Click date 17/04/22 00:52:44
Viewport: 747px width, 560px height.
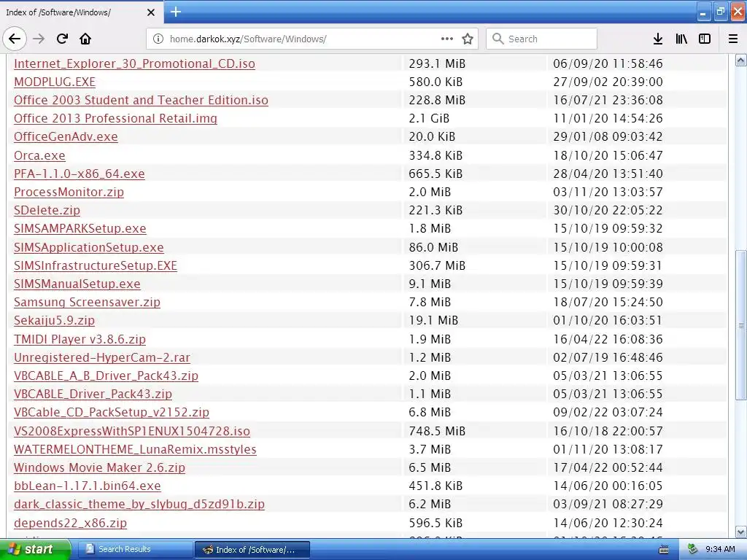point(608,467)
